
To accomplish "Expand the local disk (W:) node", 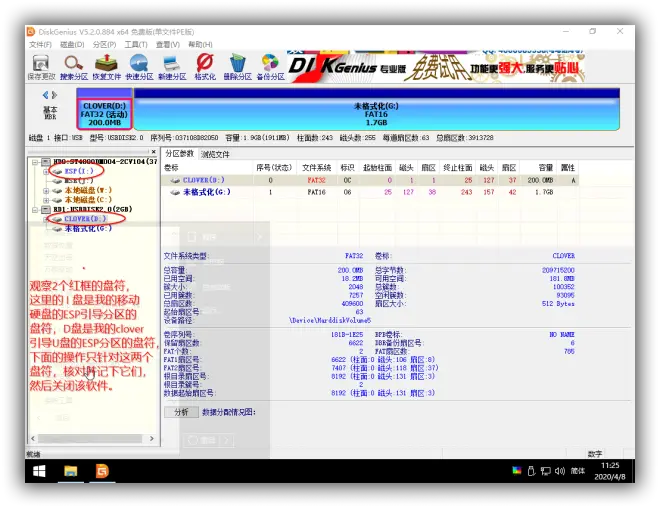I will (45, 190).
